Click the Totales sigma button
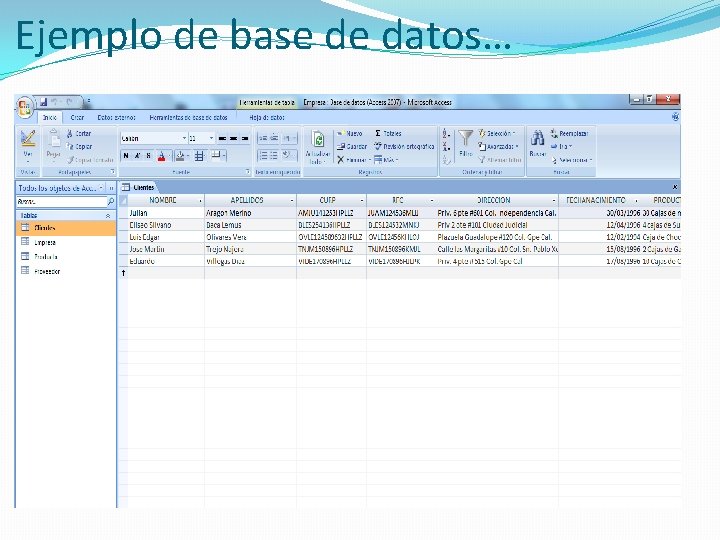The height and width of the screenshot is (540, 720). point(388,134)
